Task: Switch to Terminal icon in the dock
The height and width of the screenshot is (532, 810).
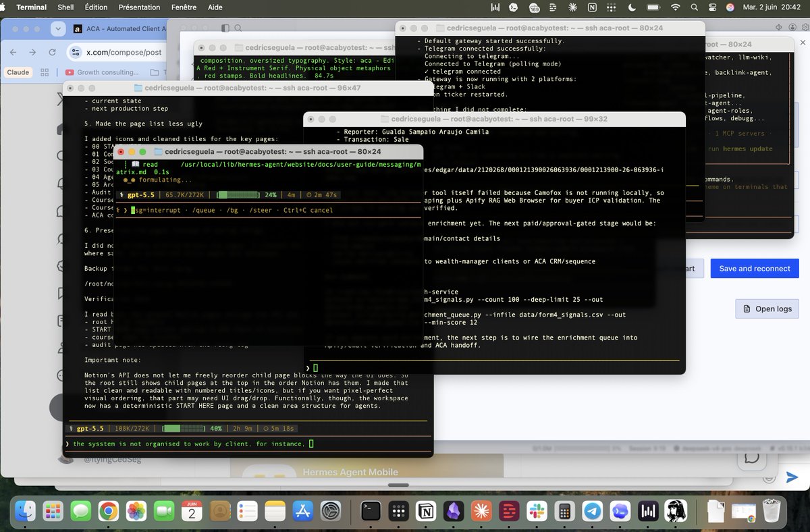Action: [371, 512]
